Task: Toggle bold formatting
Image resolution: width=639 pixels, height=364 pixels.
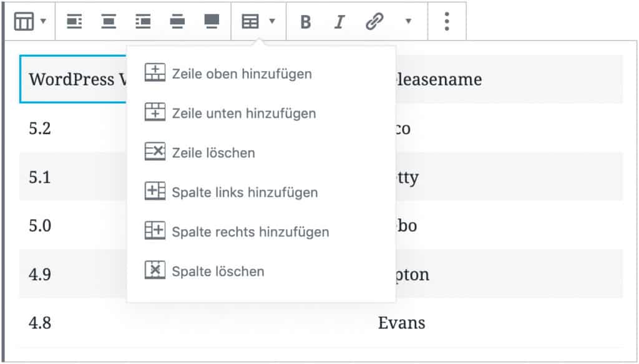Action: [306, 22]
